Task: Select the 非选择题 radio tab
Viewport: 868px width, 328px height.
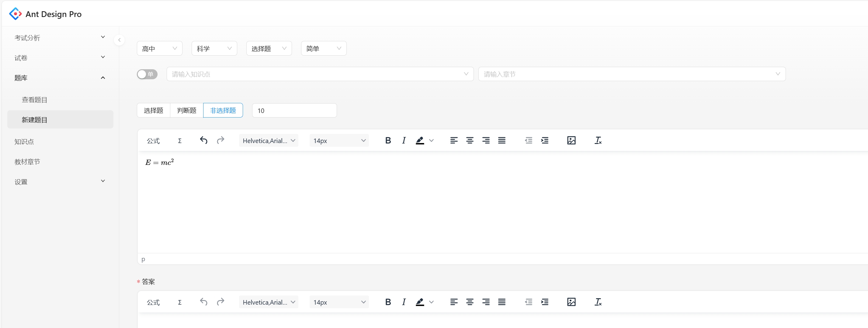Action: [x=223, y=110]
